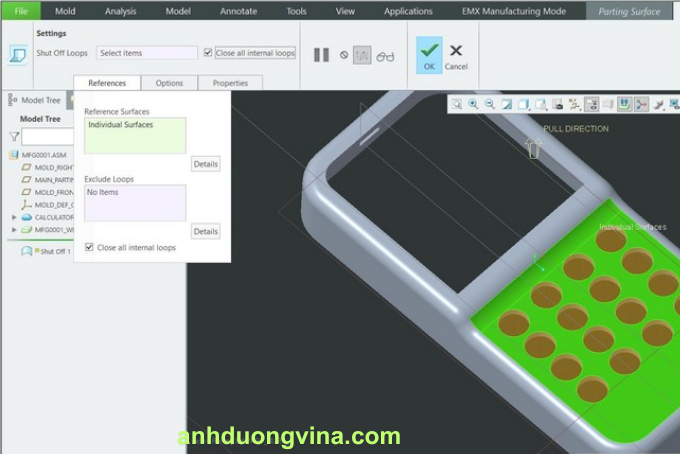The width and height of the screenshot is (680, 454).
Task: Click Details button under Reference Surfaces
Action: [x=205, y=164]
